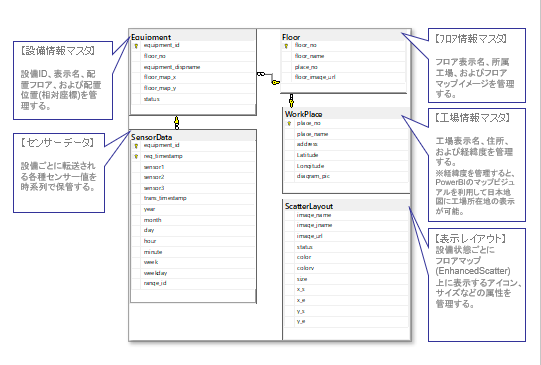Click the key icon beside req_timestamp
This screenshot has height=365, width=541.
[x=136, y=157]
